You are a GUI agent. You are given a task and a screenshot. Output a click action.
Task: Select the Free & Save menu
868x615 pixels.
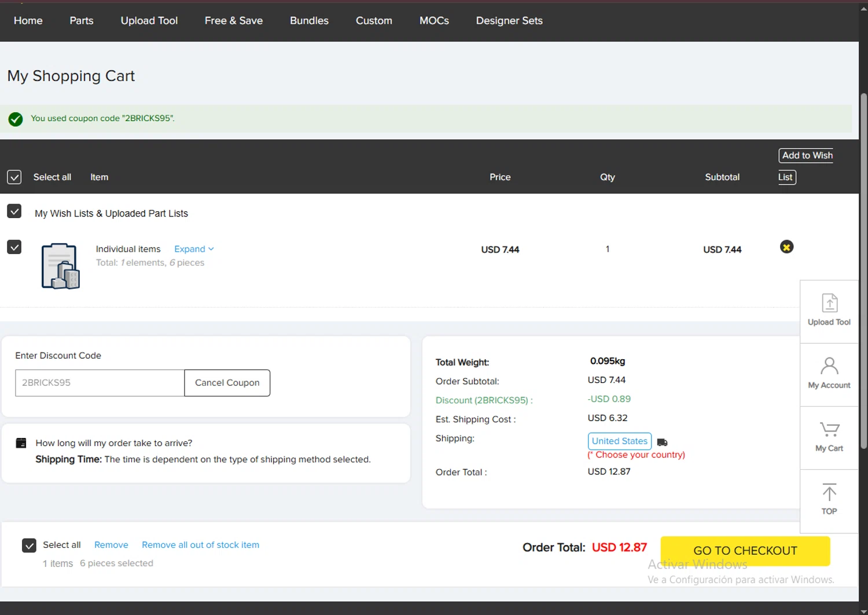click(x=234, y=21)
